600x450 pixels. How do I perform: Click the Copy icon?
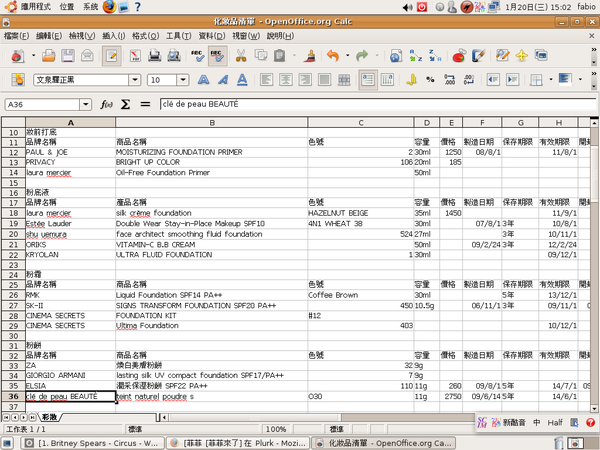[261, 56]
